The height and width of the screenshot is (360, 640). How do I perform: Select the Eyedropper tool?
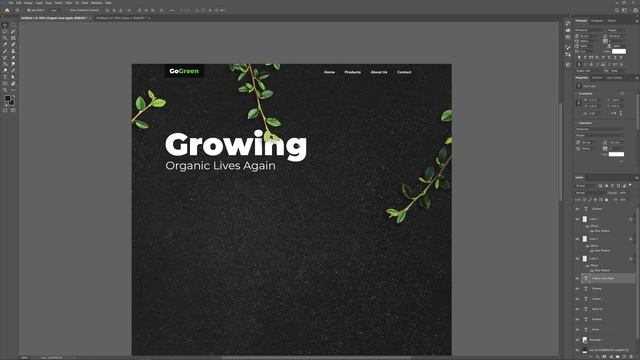coord(5,44)
